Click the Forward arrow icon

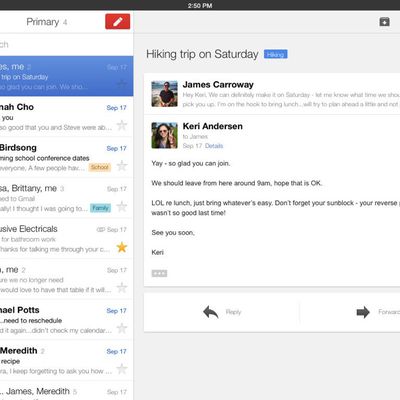pyautogui.click(x=363, y=312)
